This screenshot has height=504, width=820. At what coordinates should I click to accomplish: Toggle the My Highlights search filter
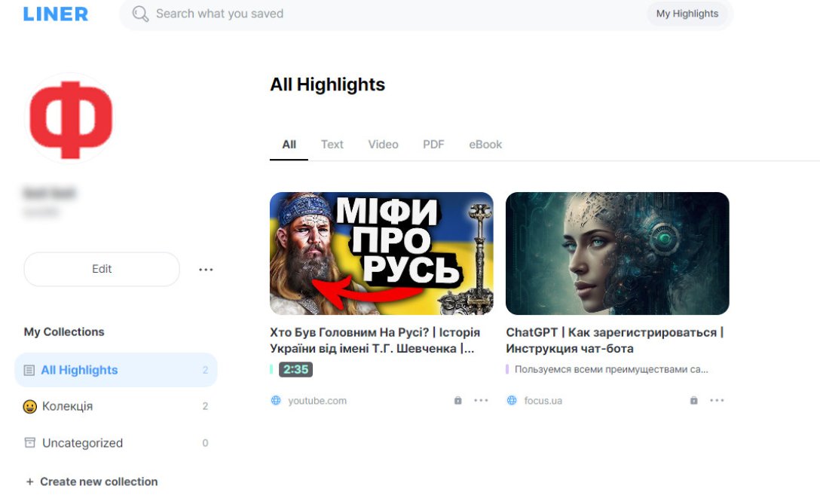(x=687, y=14)
